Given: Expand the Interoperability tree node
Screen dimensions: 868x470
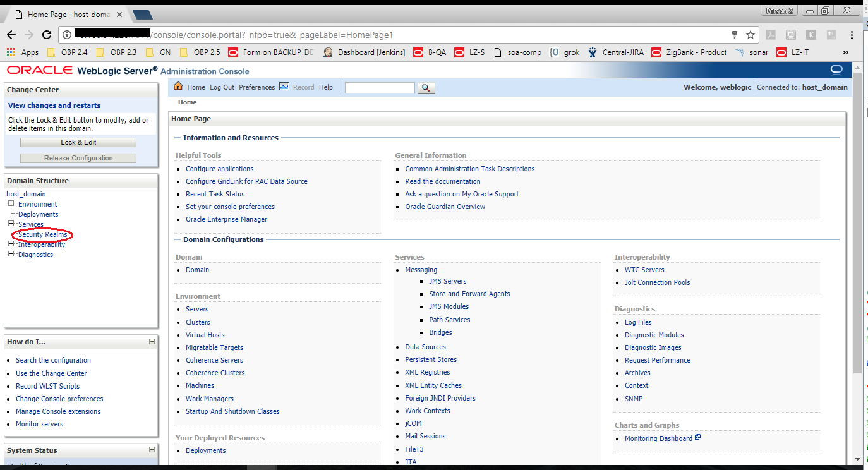Looking at the screenshot, I should (11, 244).
